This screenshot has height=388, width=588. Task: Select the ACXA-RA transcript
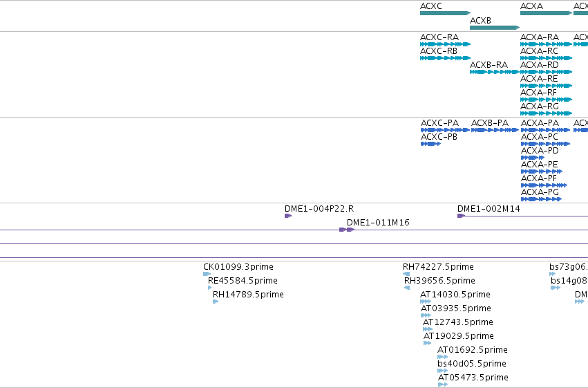click(546, 44)
